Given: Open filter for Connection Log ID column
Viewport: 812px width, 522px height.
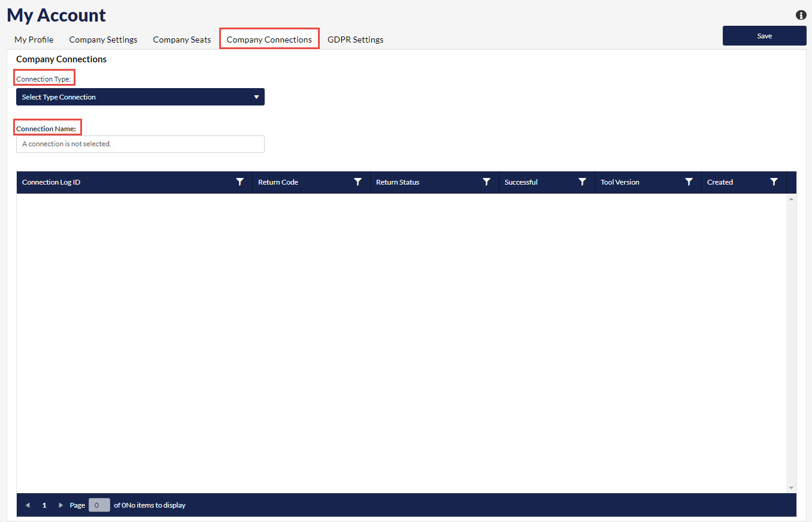Looking at the screenshot, I should click(240, 182).
